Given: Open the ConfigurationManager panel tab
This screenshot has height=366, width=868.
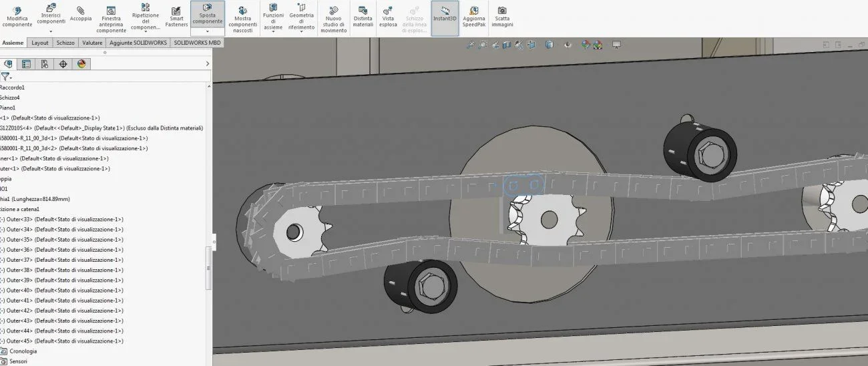Looking at the screenshot, I should tap(44, 64).
